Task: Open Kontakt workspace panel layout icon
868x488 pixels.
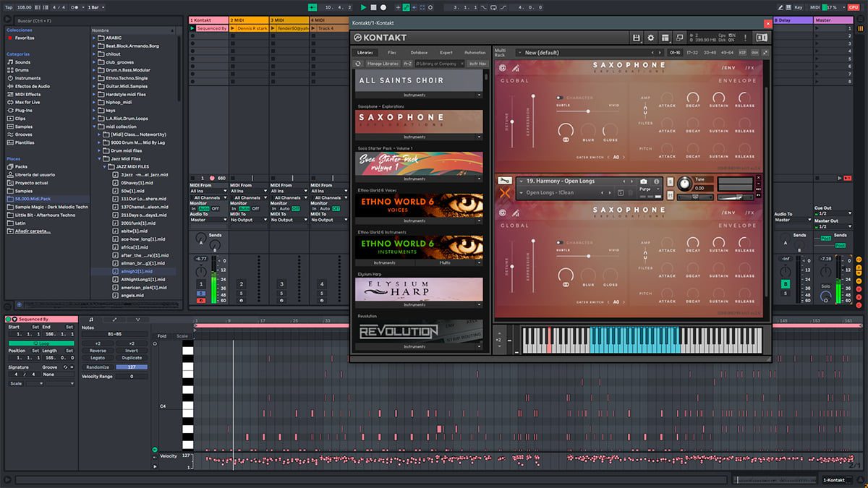Action: [665, 38]
